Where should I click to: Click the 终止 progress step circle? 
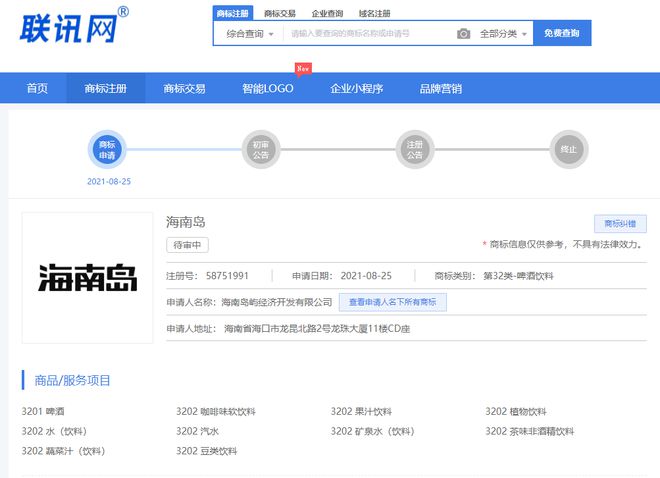click(569, 150)
